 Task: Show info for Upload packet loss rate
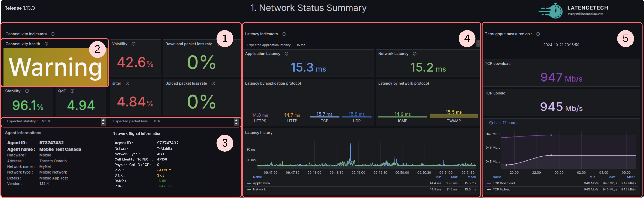click(x=213, y=83)
